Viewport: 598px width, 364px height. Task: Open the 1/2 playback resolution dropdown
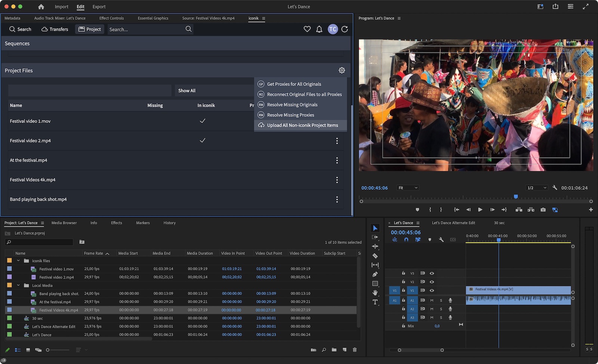point(537,188)
